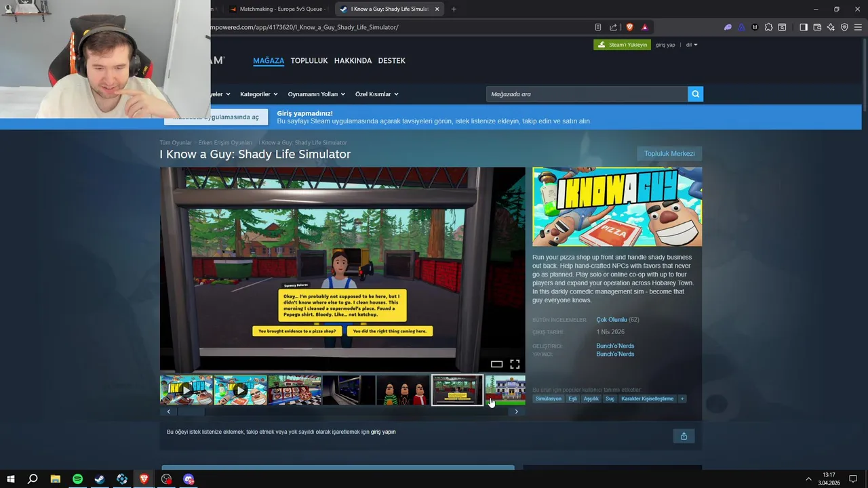Enter fullscreen on the media viewer

point(515,364)
